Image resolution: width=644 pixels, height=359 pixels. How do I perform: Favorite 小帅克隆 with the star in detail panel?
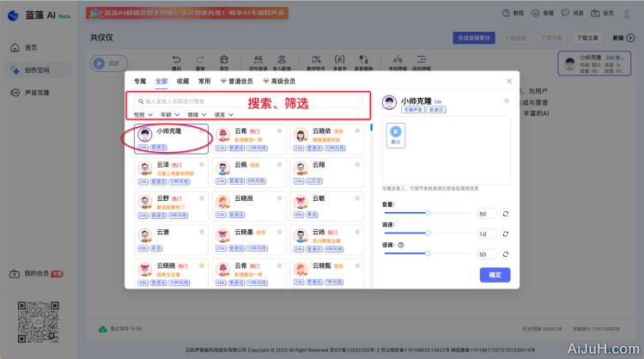(506, 101)
